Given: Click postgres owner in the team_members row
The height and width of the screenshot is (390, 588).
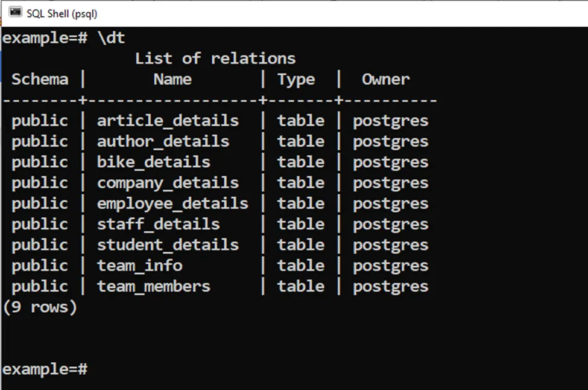Looking at the screenshot, I should click(x=390, y=286).
